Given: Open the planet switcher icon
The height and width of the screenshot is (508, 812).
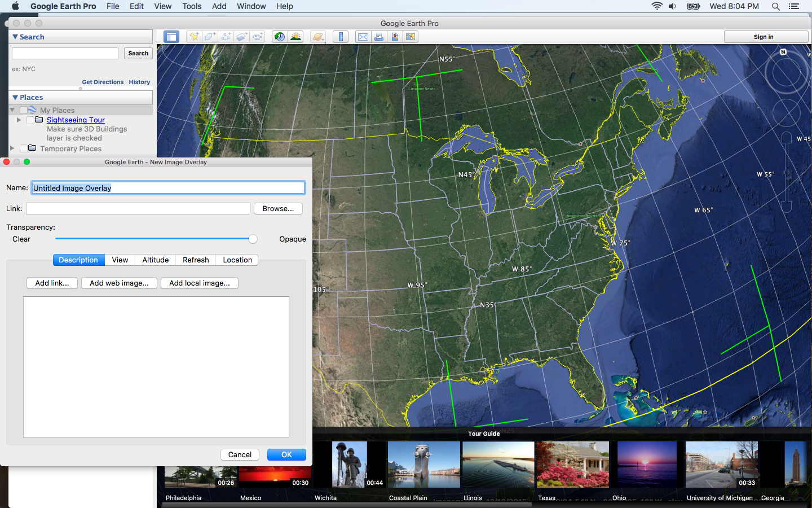Looking at the screenshot, I should [x=319, y=37].
